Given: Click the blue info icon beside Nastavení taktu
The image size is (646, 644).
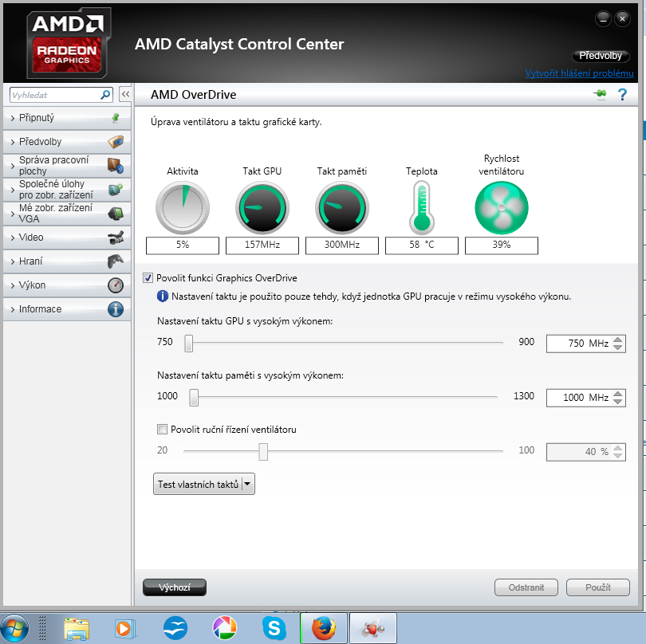Looking at the screenshot, I should [163, 296].
